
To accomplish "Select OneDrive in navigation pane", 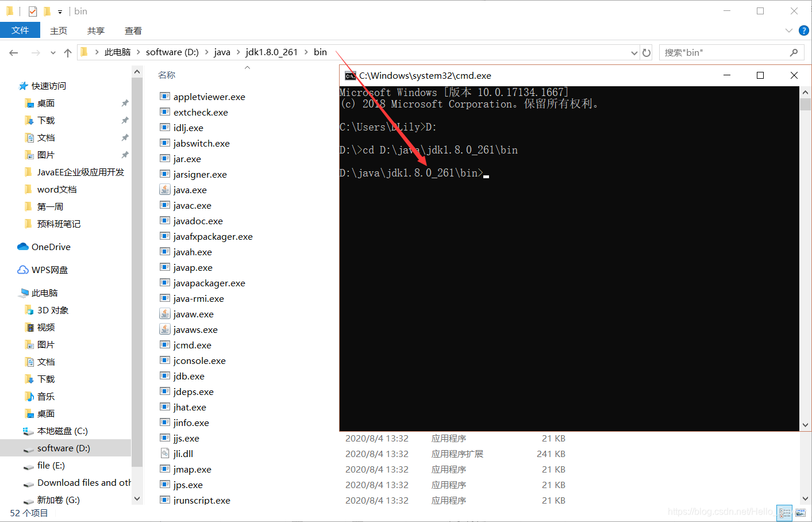I will [51, 247].
